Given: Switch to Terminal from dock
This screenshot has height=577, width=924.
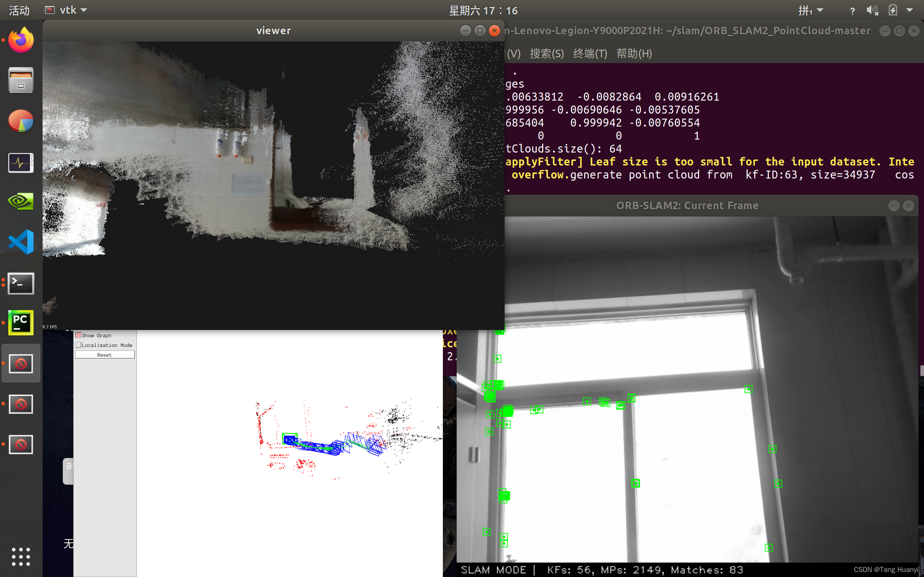Looking at the screenshot, I should [x=21, y=283].
